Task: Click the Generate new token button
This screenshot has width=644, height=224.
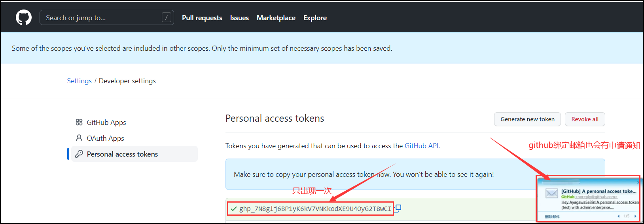Action: point(527,119)
